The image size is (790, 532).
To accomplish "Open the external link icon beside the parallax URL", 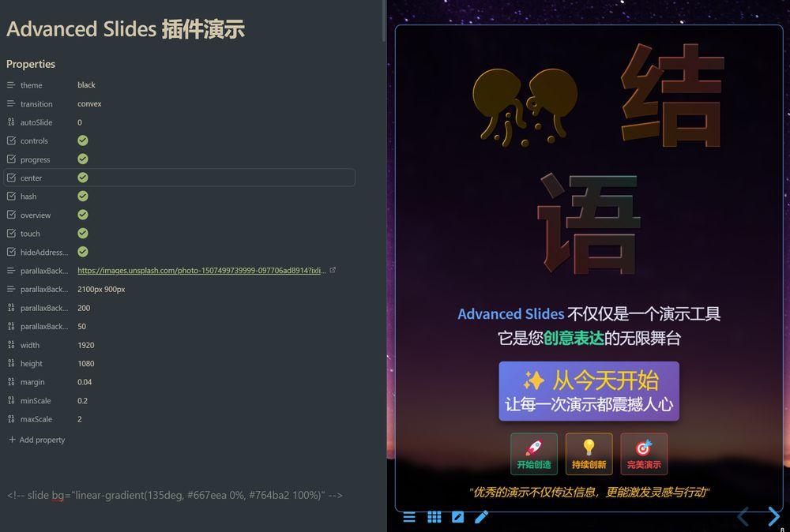I will (333, 269).
